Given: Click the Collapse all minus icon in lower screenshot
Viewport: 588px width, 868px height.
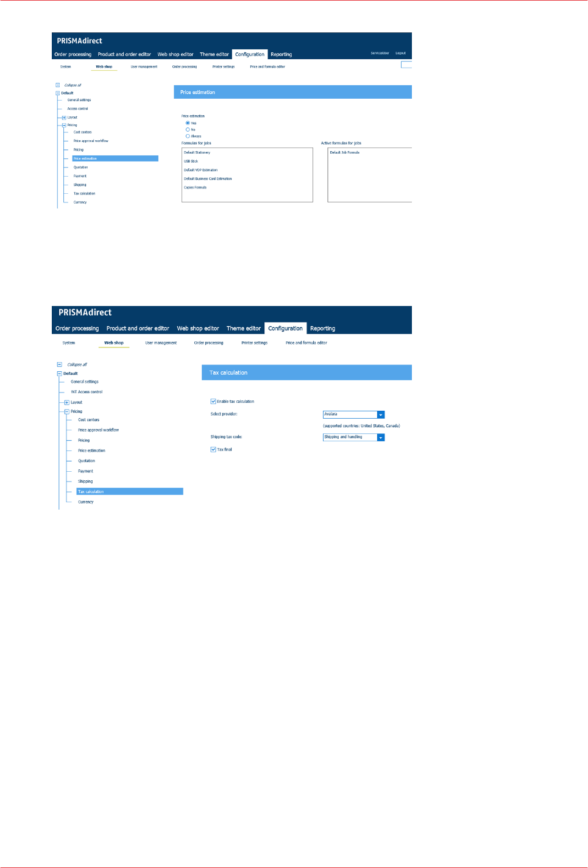Looking at the screenshot, I should 59,365.
